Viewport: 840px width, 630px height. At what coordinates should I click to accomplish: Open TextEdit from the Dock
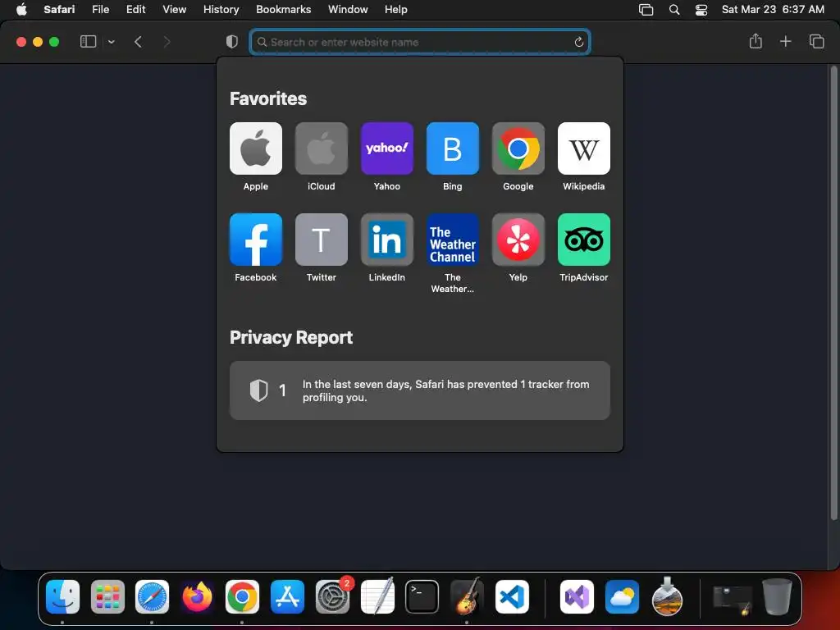[x=377, y=596]
